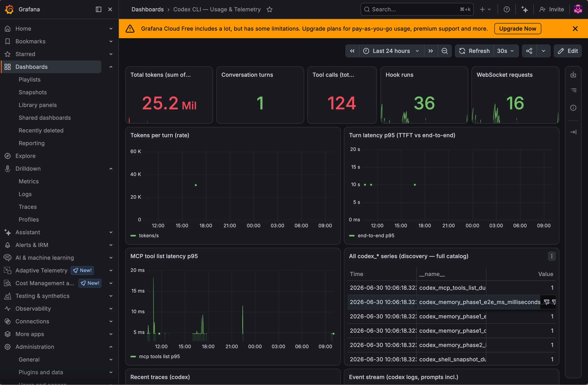
Task: Open the discovery panel three-dot menu
Action: pos(551,256)
